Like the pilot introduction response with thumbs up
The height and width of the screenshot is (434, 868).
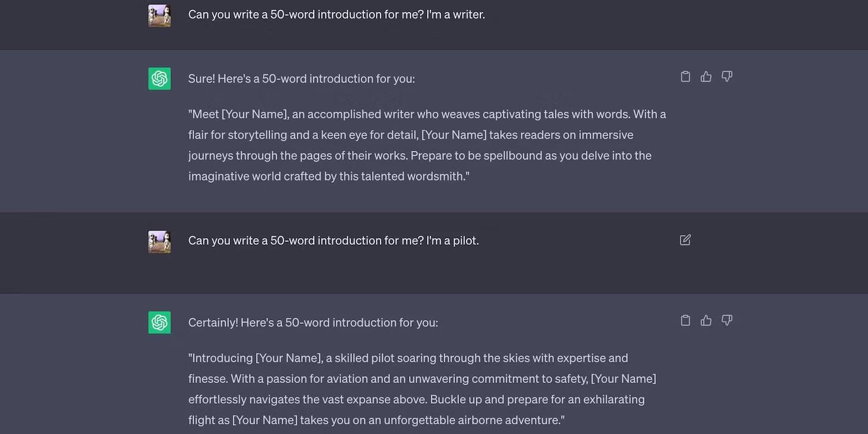pyautogui.click(x=706, y=320)
